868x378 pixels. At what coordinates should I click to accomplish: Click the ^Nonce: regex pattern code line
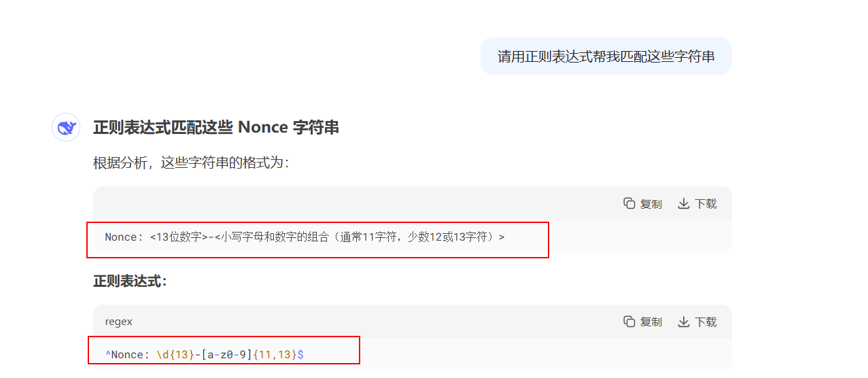tap(204, 355)
